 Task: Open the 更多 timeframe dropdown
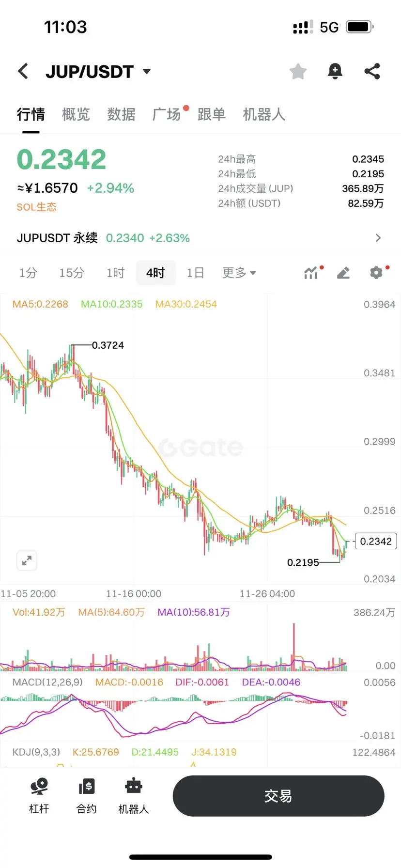239,273
